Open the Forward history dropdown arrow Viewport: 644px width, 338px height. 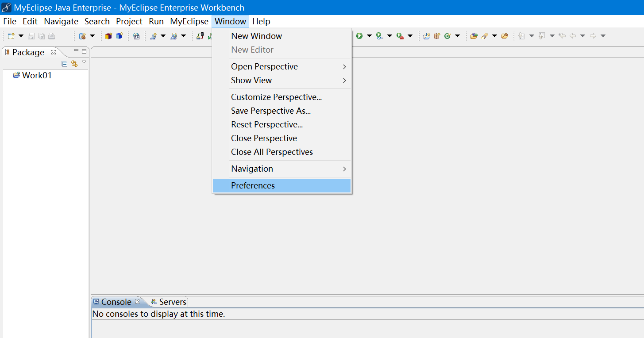[x=603, y=36]
